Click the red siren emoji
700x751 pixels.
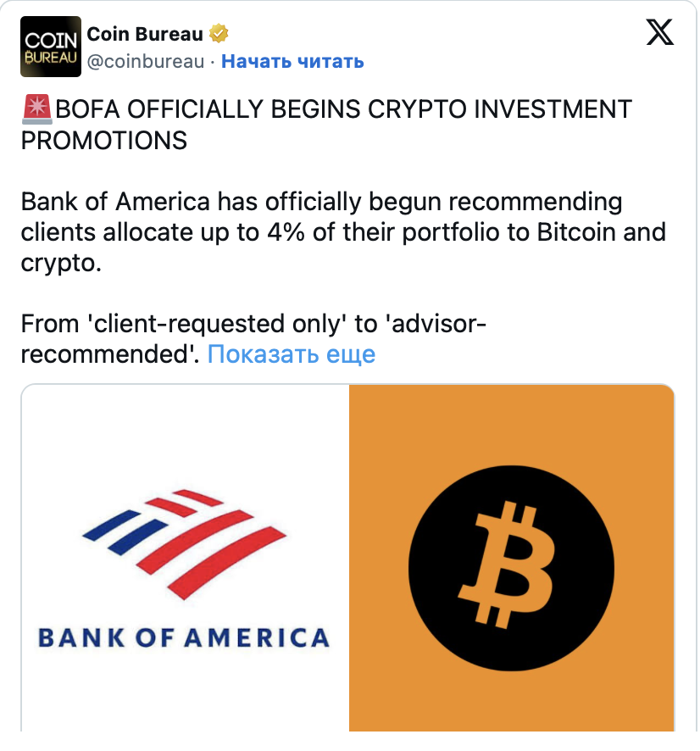[36, 109]
